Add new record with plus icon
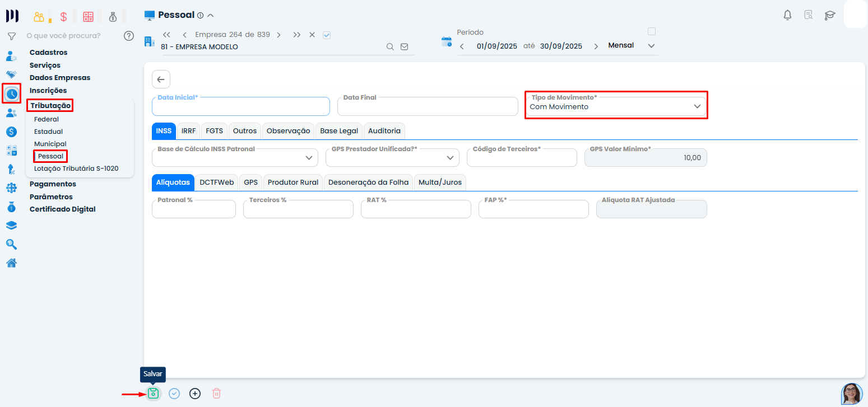Viewport: 868px width, 407px height. tap(195, 394)
